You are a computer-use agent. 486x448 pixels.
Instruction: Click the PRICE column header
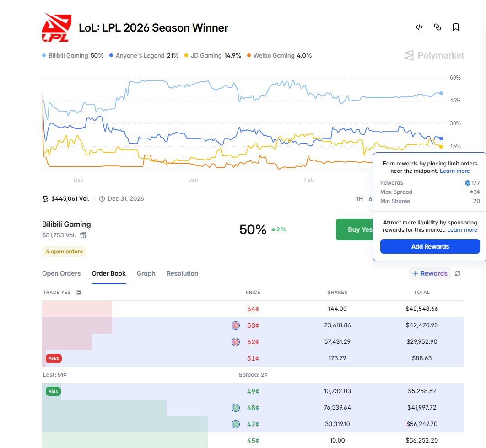(x=253, y=292)
